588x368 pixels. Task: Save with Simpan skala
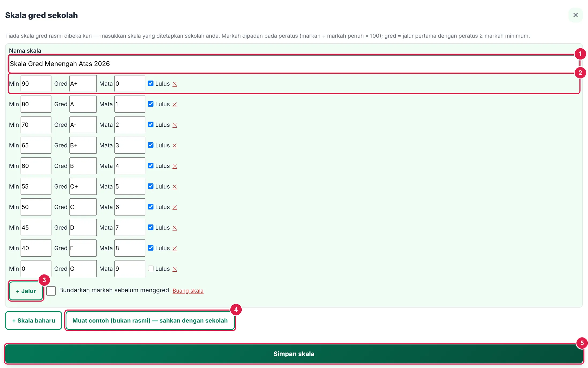point(294,354)
